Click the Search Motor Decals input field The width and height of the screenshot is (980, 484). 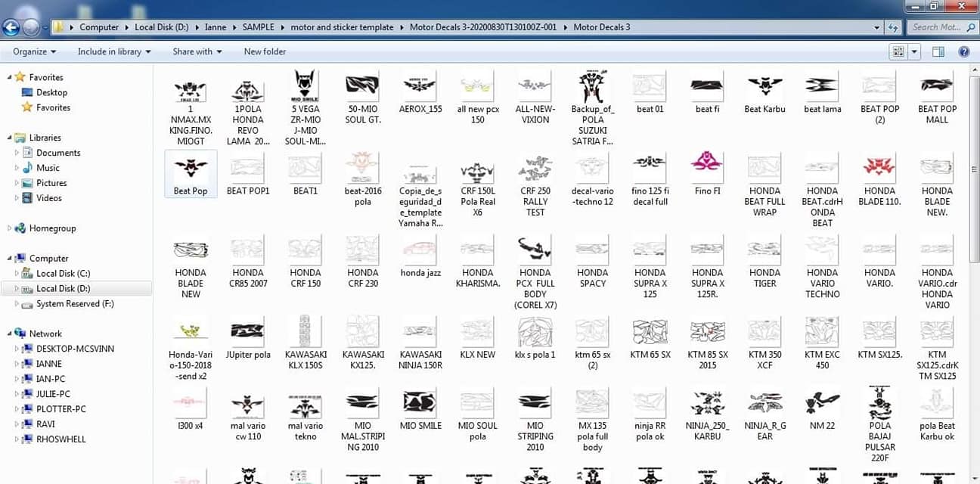(x=937, y=27)
